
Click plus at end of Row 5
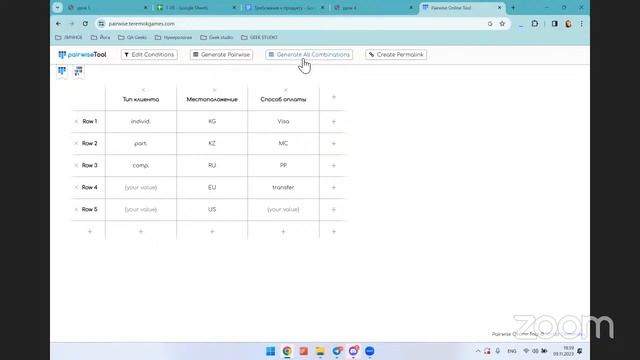tap(334, 210)
